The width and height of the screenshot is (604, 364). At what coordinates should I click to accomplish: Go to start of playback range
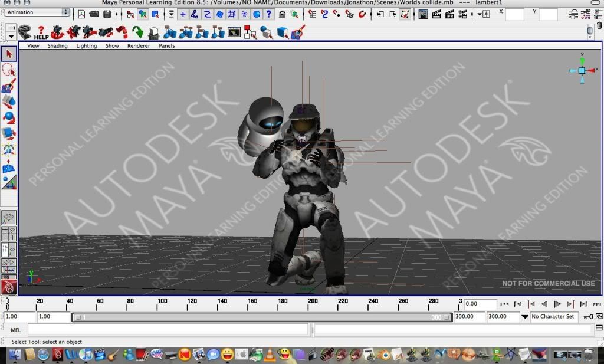tap(504, 304)
